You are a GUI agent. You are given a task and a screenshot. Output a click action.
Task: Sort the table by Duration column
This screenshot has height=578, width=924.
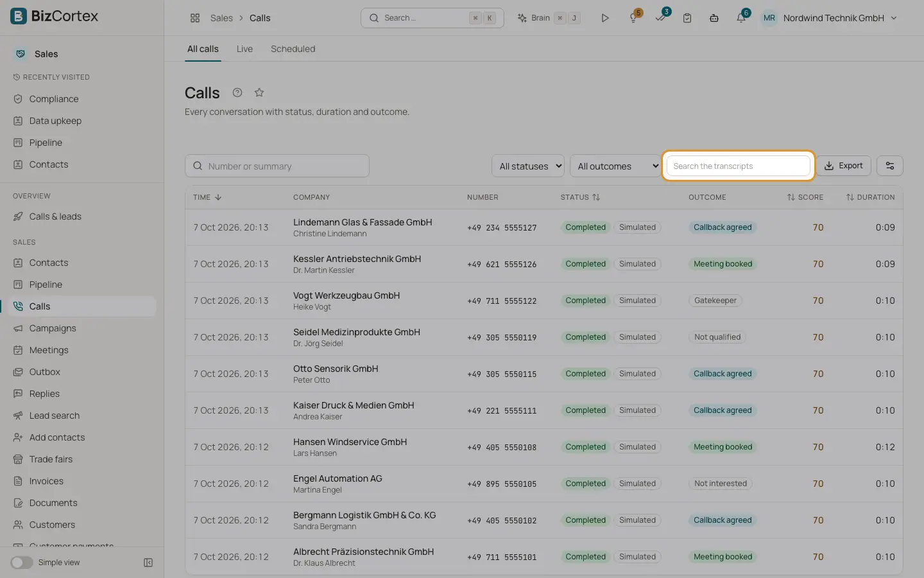tap(870, 197)
